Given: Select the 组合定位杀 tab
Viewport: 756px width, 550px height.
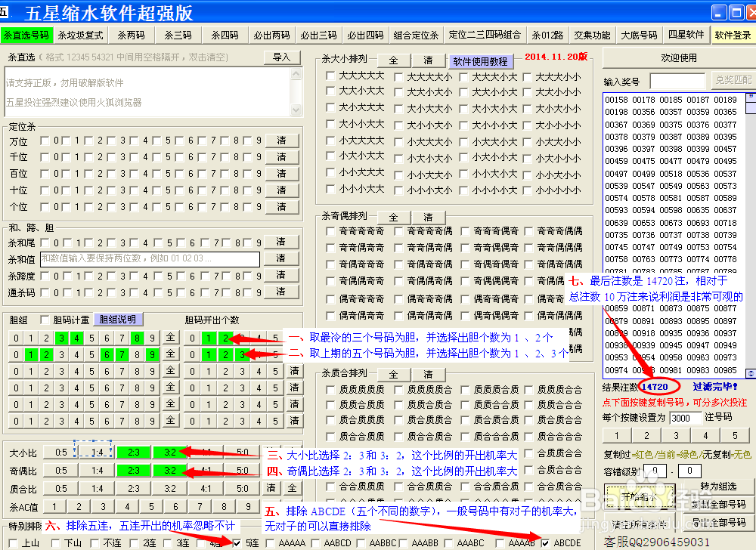Looking at the screenshot, I should click(x=416, y=36).
